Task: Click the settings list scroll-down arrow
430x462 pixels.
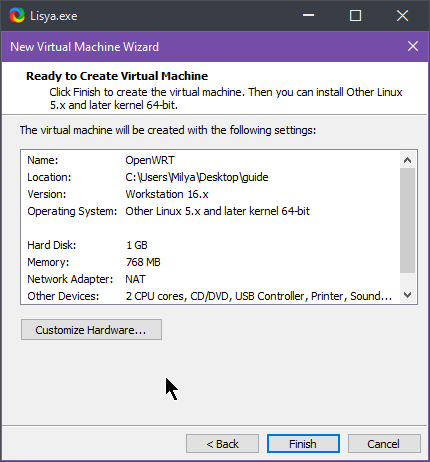Action: (407, 295)
